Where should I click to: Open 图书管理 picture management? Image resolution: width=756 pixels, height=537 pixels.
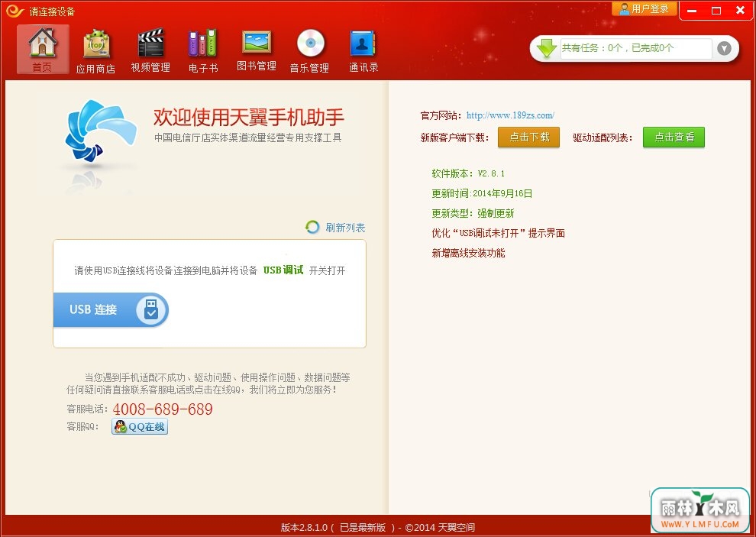tap(257, 50)
